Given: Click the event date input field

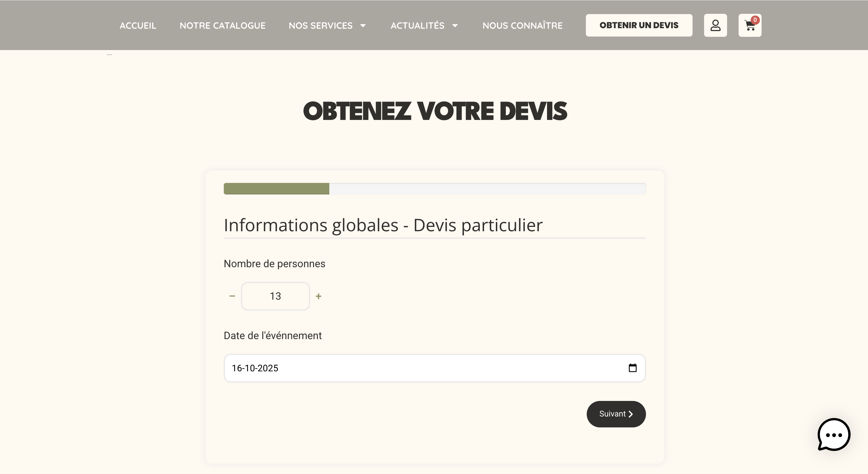Looking at the screenshot, I should pos(404,368).
